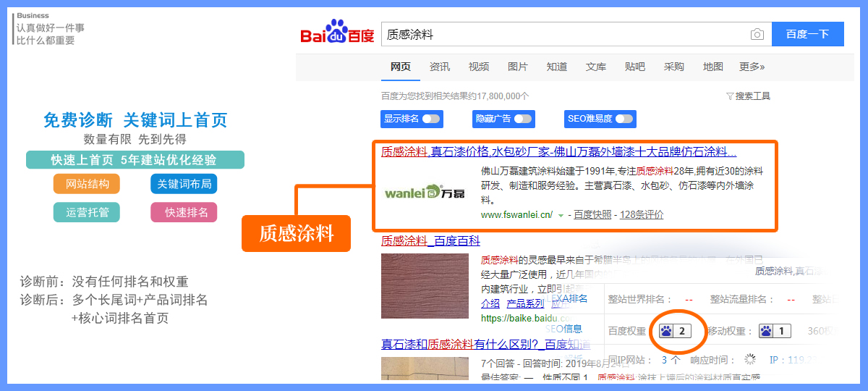The image size is (868, 391).
Task: Switch to the 文库 tab
Action: [595, 67]
